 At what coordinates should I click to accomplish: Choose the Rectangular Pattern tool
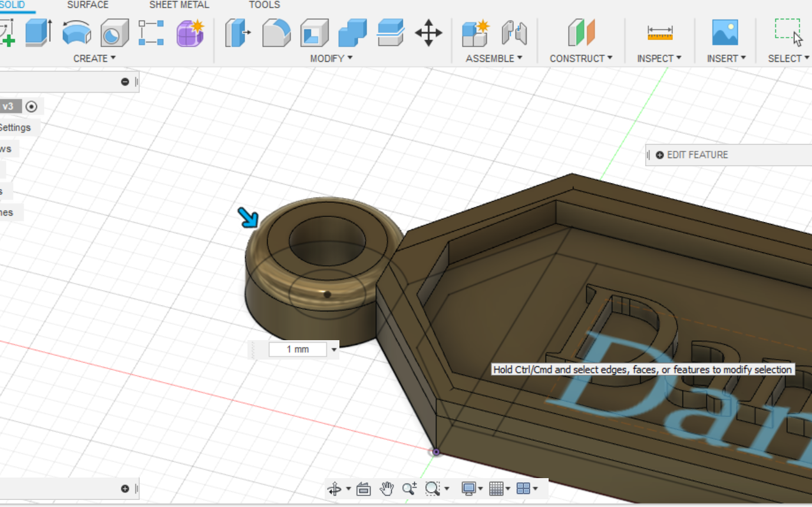tap(151, 33)
